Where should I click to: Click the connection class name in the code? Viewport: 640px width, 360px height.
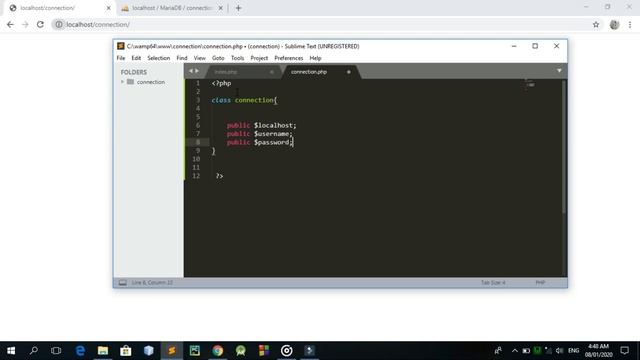[x=254, y=100]
